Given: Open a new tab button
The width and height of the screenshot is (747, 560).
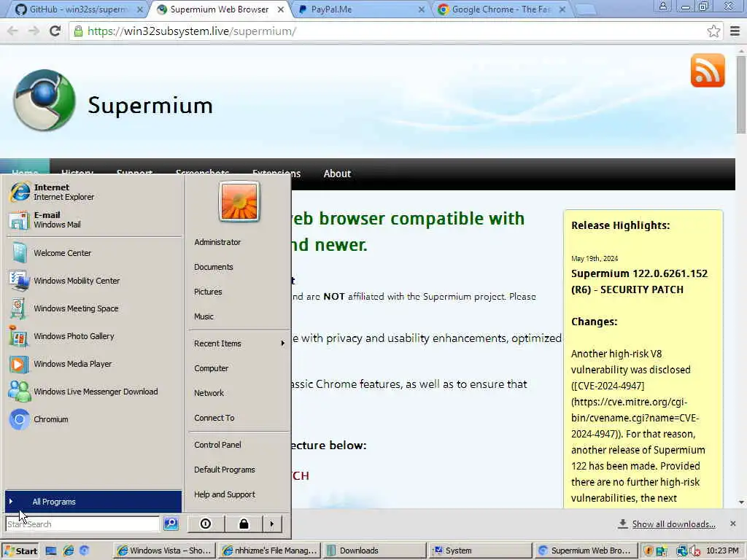Looking at the screenshot, I should 586,9.
